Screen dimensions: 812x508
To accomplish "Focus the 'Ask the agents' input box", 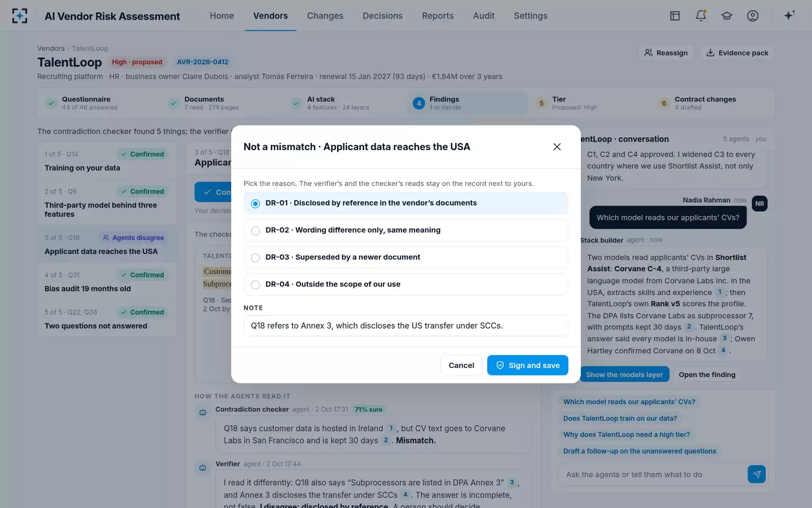I will point(652,475).
